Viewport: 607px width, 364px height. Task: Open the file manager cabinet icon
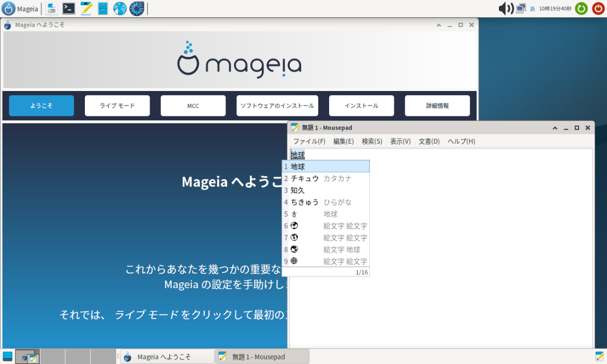click(103, 8)
